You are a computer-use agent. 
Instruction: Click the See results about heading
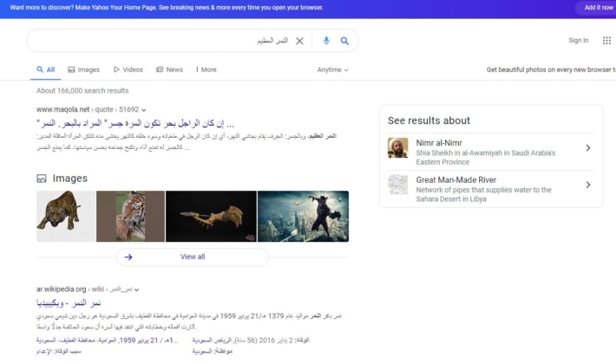coord(429,120)
